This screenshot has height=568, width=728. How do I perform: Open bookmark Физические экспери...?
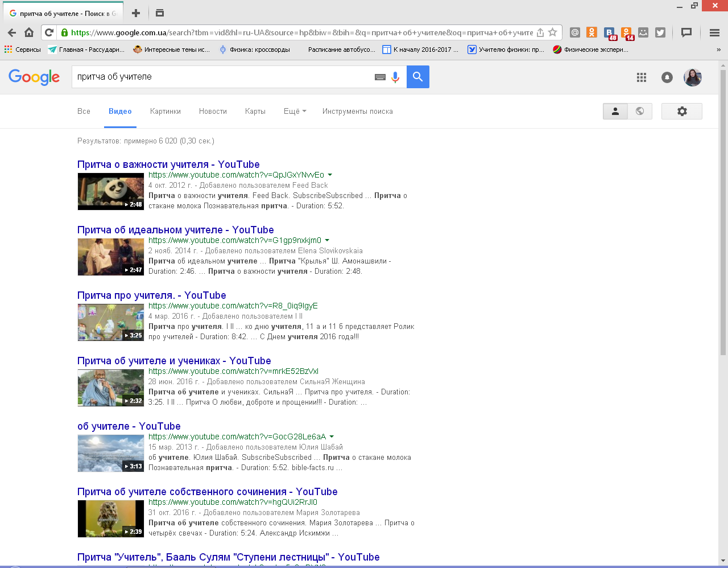click(591, 50)
